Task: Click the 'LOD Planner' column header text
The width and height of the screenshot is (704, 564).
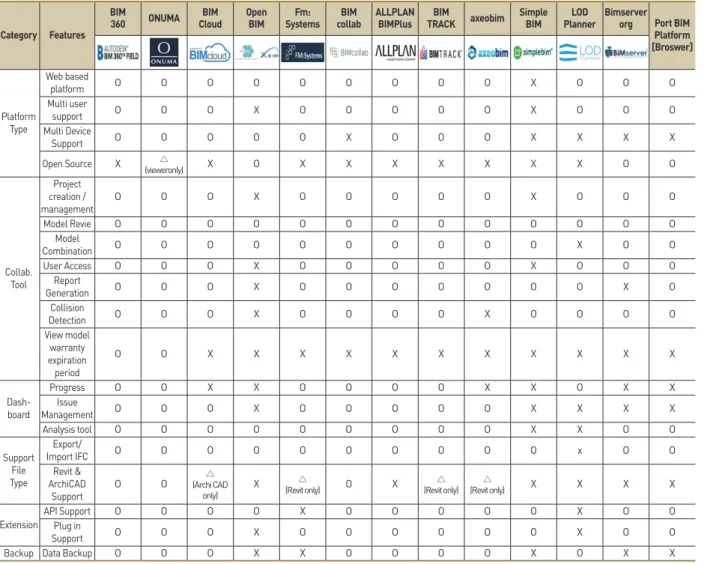Action: tap(580, 18)
